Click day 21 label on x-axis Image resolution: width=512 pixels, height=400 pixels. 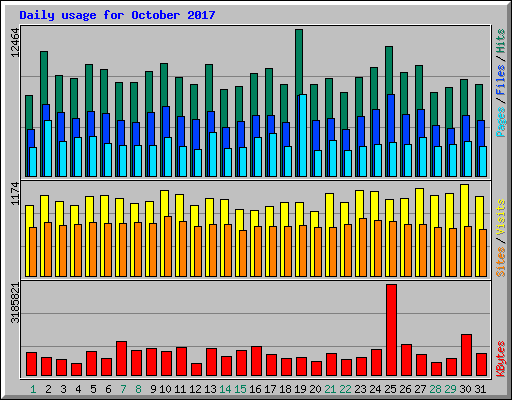click(330, 389)
